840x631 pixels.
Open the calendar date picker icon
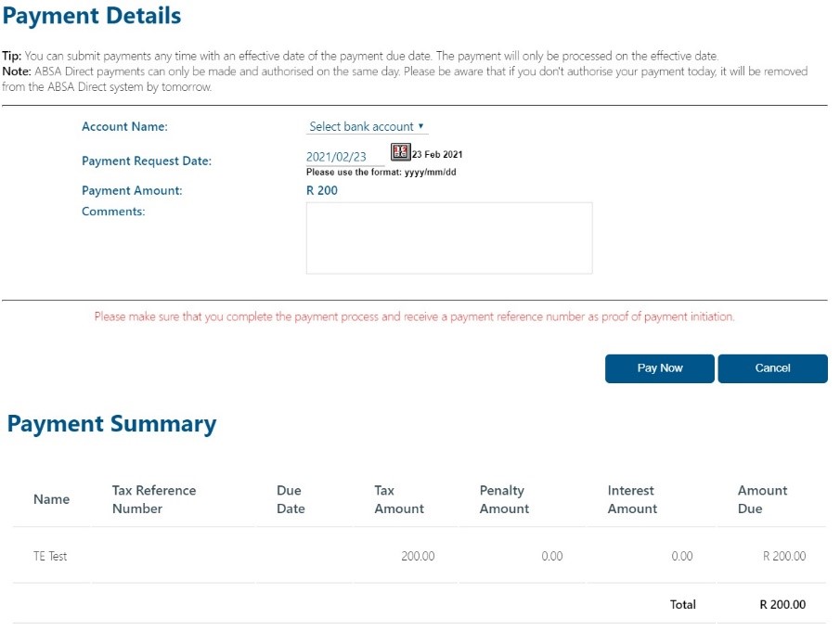[401, 152]
